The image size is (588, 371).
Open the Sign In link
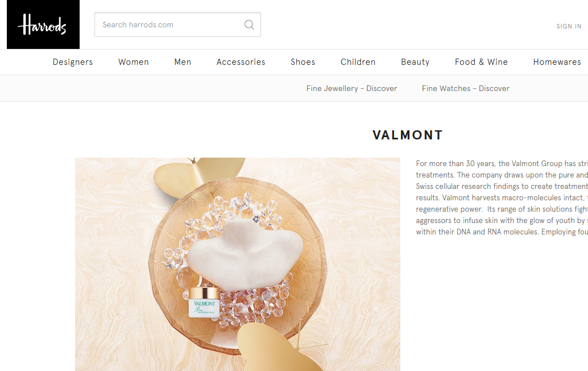click(569, 26)
